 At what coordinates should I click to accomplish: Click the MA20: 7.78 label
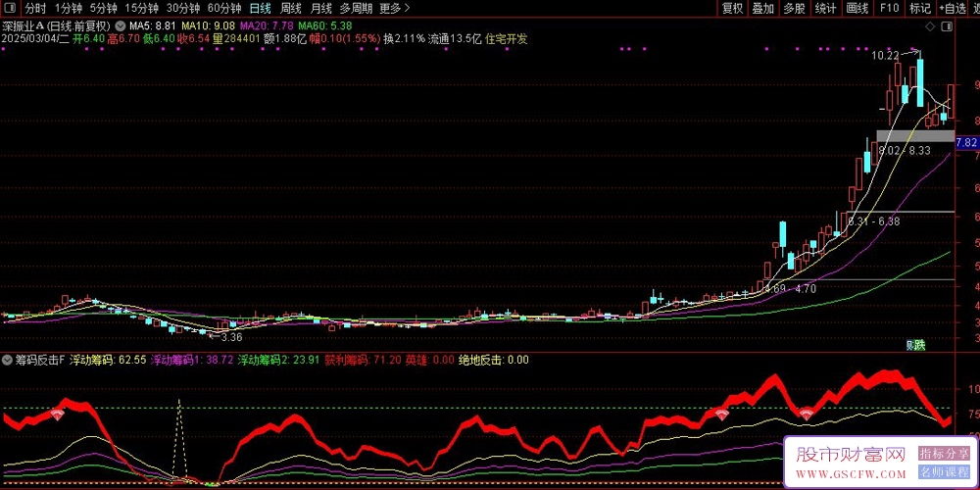point(267,26)
